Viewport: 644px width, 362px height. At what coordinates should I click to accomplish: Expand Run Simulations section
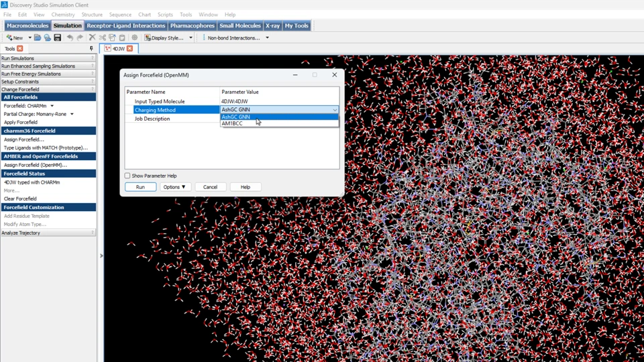click(x=48, y=58)
